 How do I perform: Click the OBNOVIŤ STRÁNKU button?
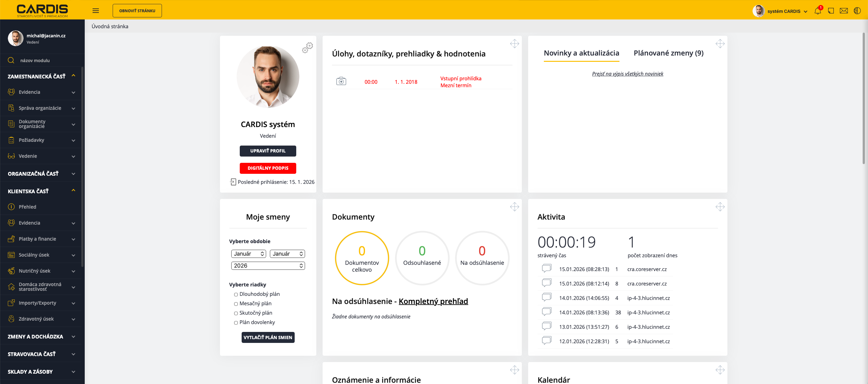tap(137, 11)
